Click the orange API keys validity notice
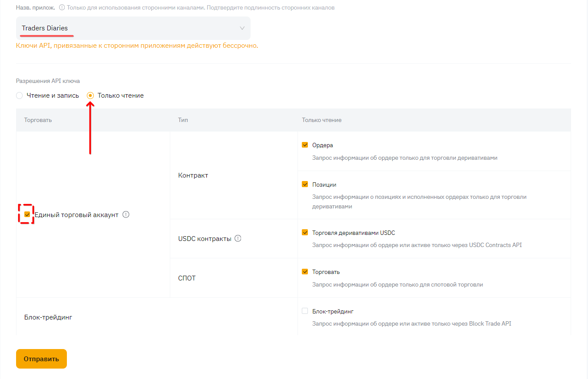 coord(137,46)
